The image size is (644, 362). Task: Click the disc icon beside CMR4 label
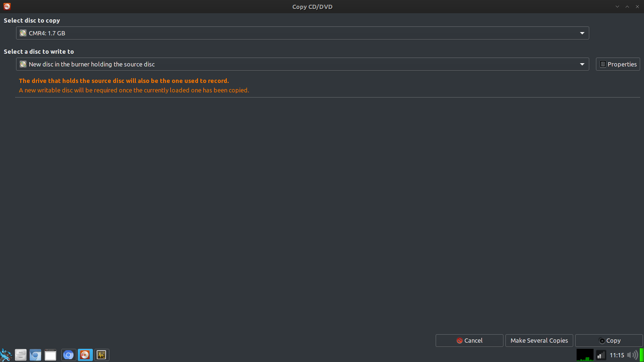[23, 33]
